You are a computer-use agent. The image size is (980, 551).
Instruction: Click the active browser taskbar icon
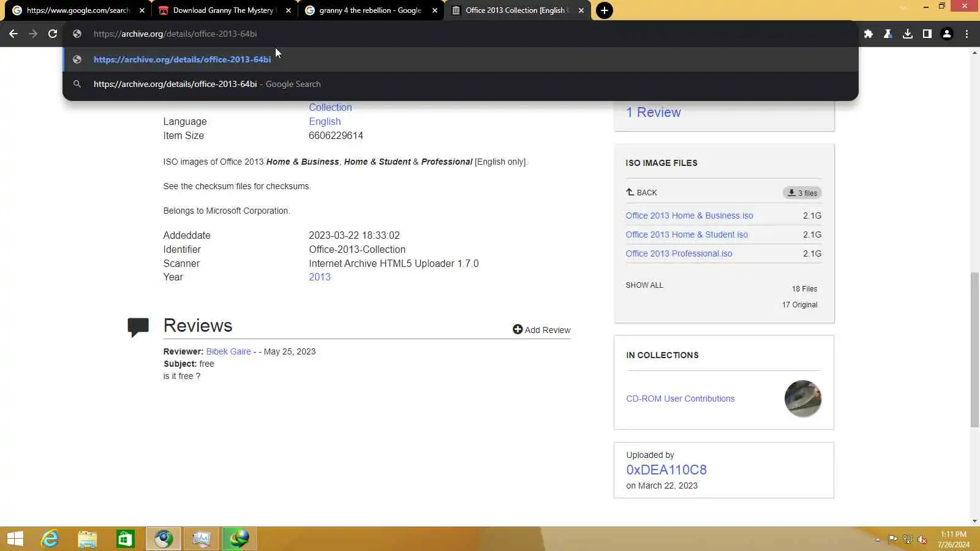coord(164,539)
